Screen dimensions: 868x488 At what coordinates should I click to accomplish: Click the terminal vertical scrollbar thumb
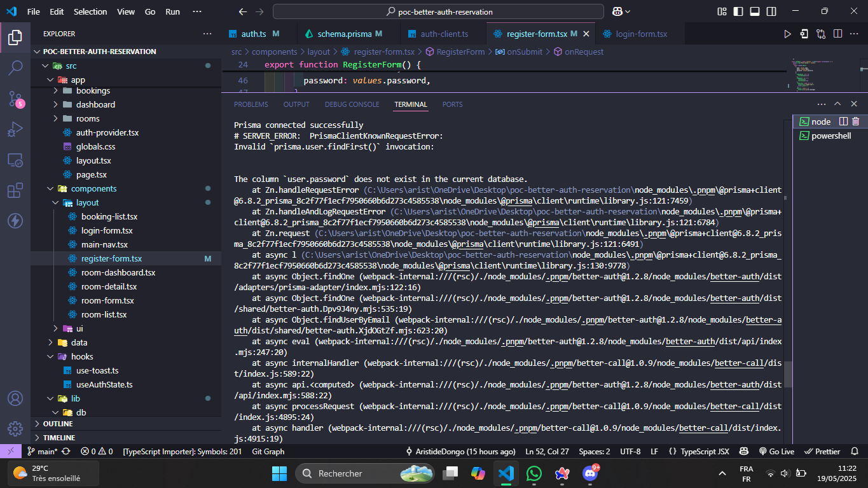click(x=788, y=374)
